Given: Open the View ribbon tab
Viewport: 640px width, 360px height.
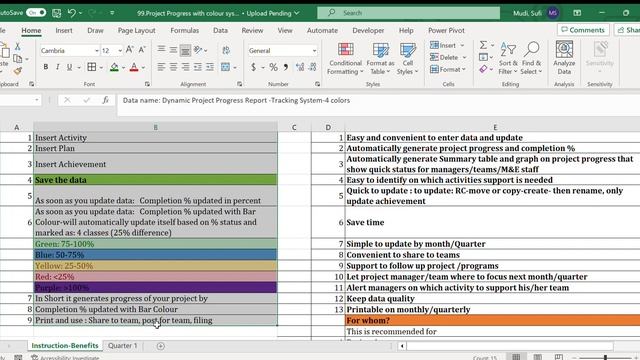Looking at the screenshot, I should point(285,31).
